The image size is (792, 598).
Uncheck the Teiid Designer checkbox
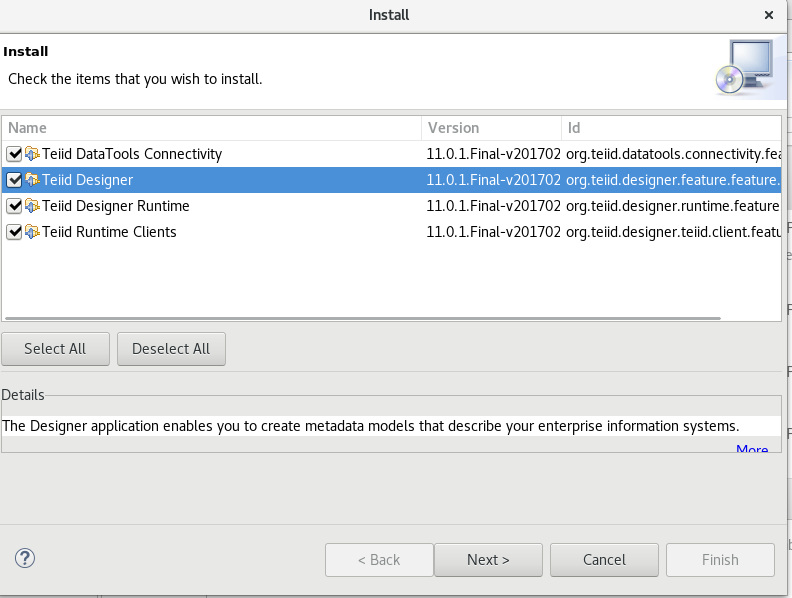click(14, 180)
